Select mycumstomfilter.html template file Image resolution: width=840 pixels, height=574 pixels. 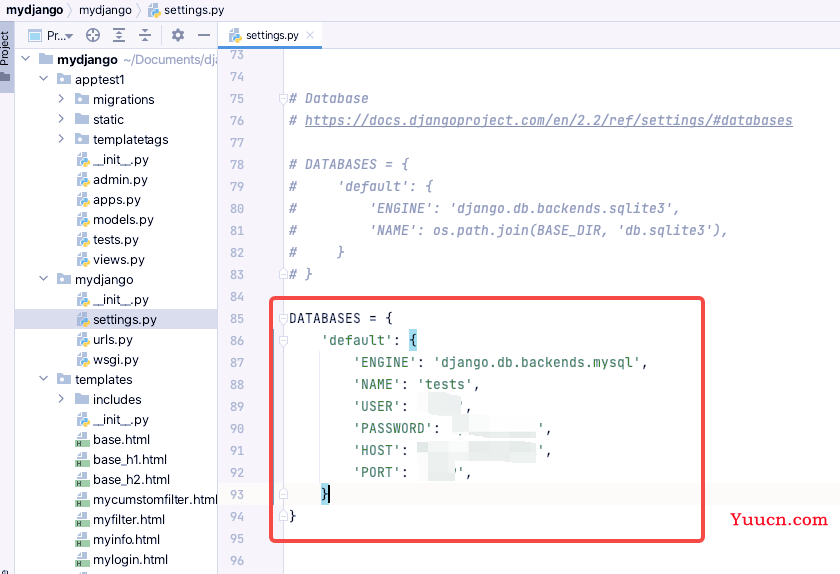[x=146, y=500]
